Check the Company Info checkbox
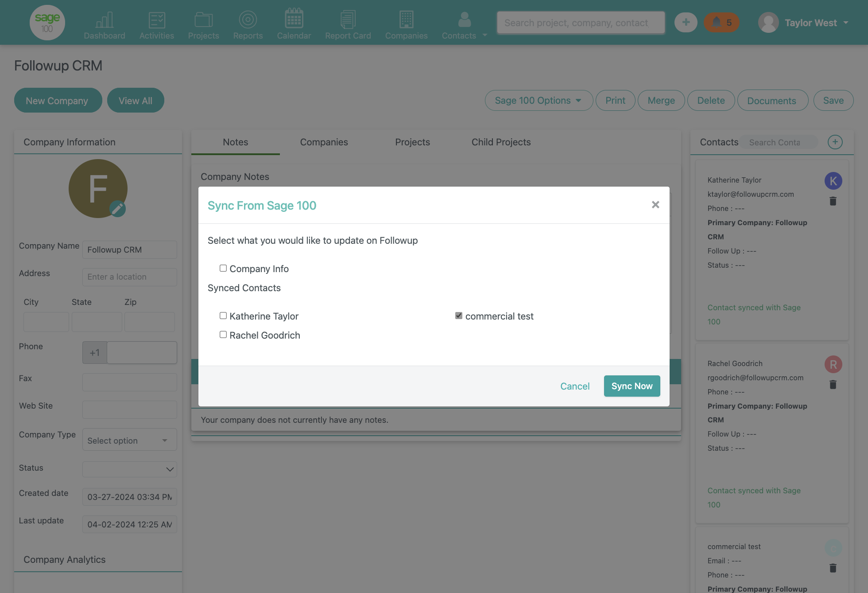Screen dimensions: 868x593 coord(223,268)
